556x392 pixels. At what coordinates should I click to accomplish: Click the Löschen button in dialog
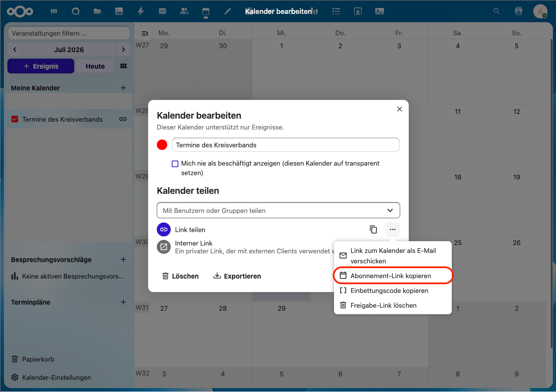(180, 276)
